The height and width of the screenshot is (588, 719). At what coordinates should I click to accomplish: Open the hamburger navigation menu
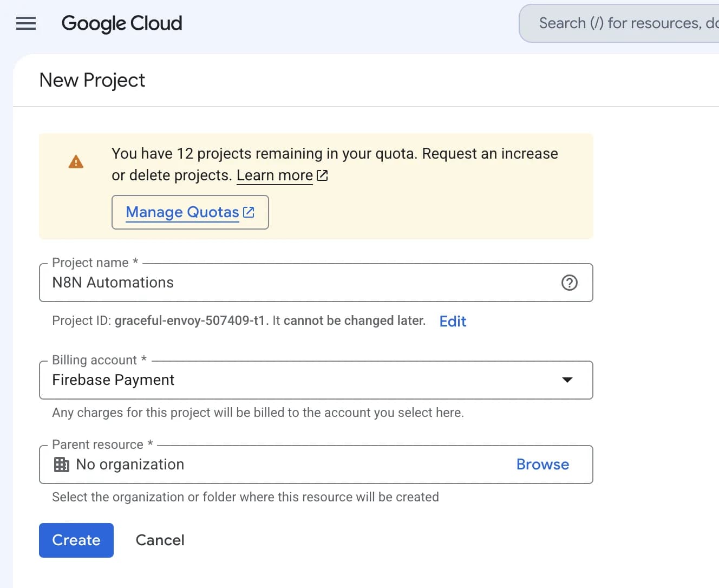25,23
